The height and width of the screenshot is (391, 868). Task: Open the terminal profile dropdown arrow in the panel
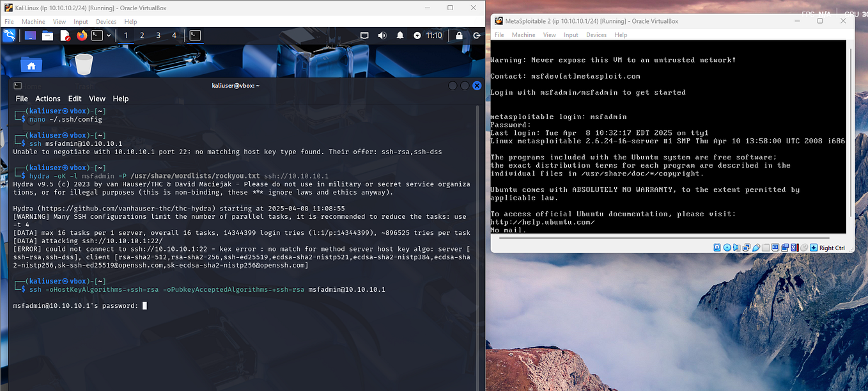pos(109,35)
